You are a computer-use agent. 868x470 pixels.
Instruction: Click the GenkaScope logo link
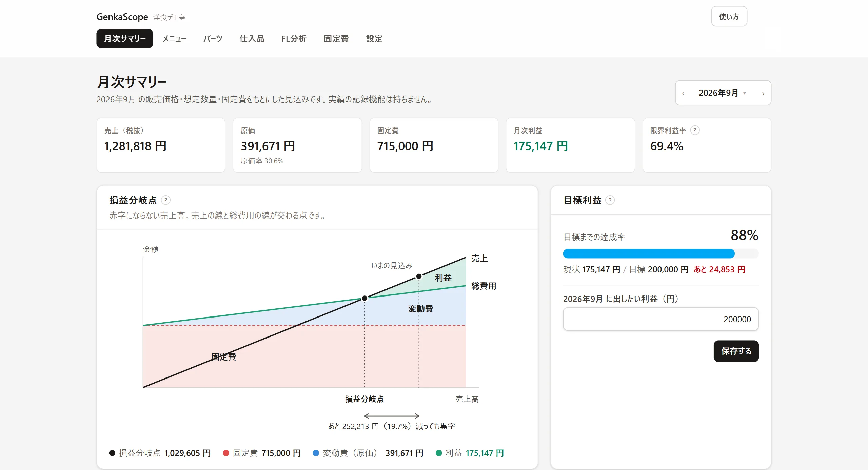(122, 17)
